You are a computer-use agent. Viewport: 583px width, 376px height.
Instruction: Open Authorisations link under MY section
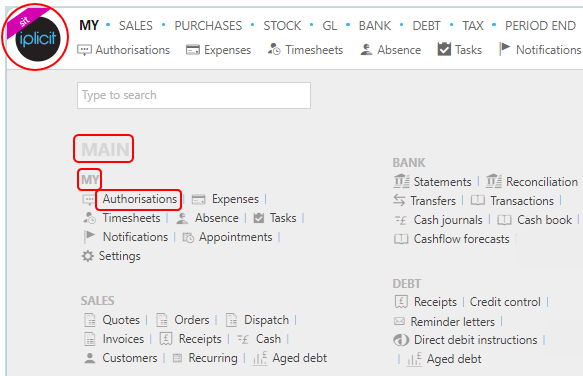click(x=140, y=199)
